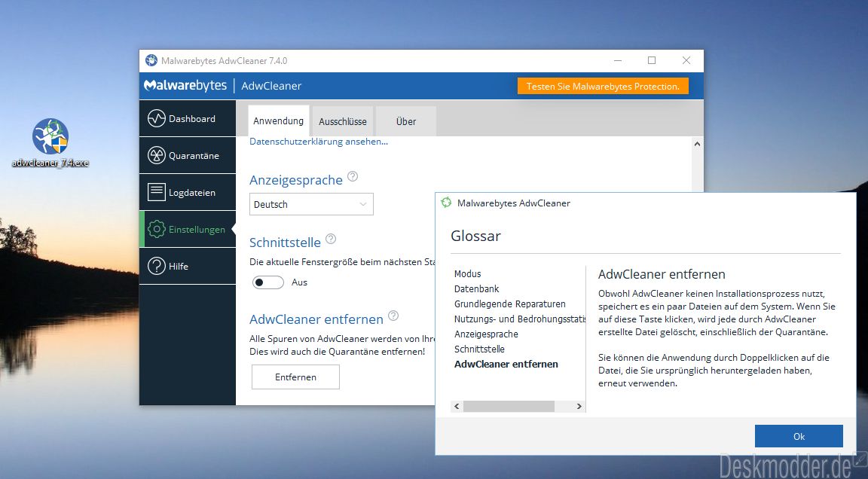The height and width of the screenshot is (479, 868).
Task: Select Anzeigesprache in the glossary list
Action: [486, 334]
